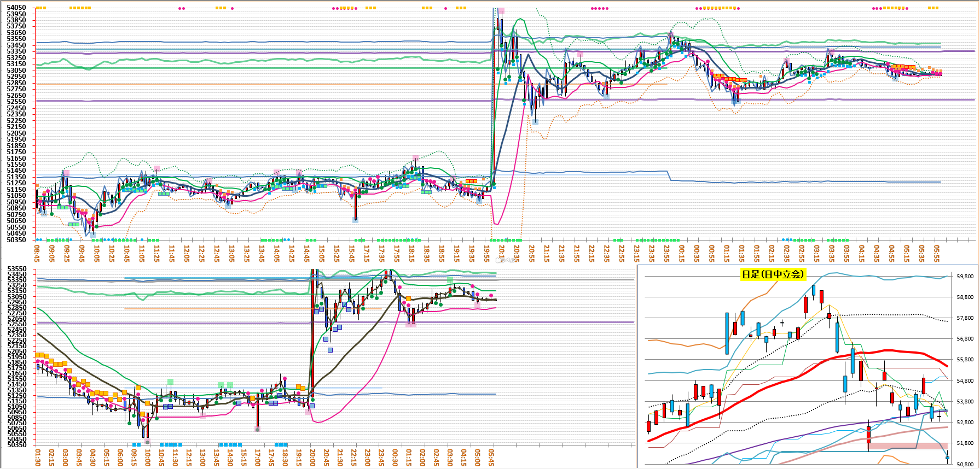
Task: Click the 05:55 time label on the top chart
Action: (x=937, y=253)
